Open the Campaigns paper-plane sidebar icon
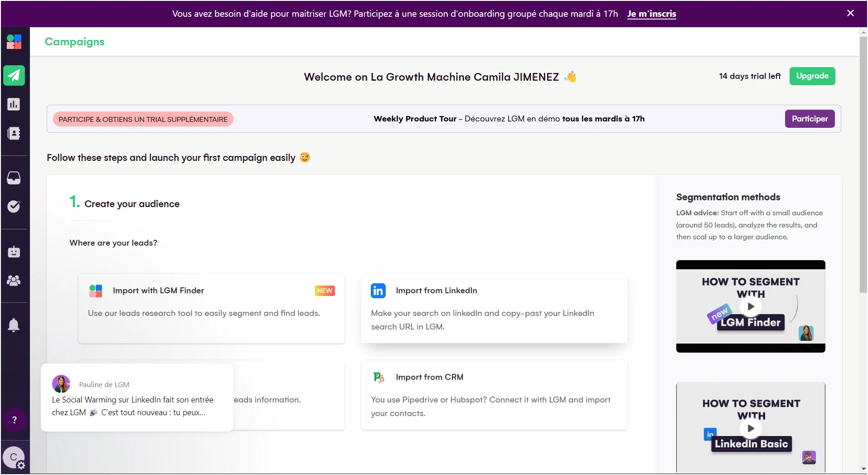Screen dimensions: 868x475 click(14, 75)
